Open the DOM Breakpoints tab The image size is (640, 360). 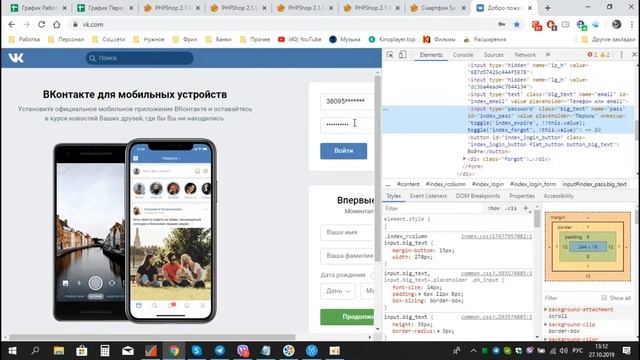coord(478,196)
